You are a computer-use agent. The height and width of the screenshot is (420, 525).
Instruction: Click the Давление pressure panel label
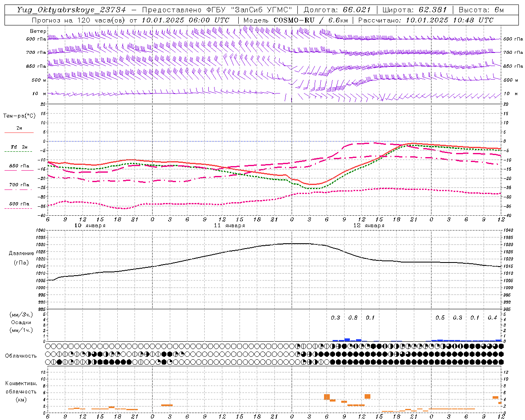pyautogui.click(x=21, y=253)
